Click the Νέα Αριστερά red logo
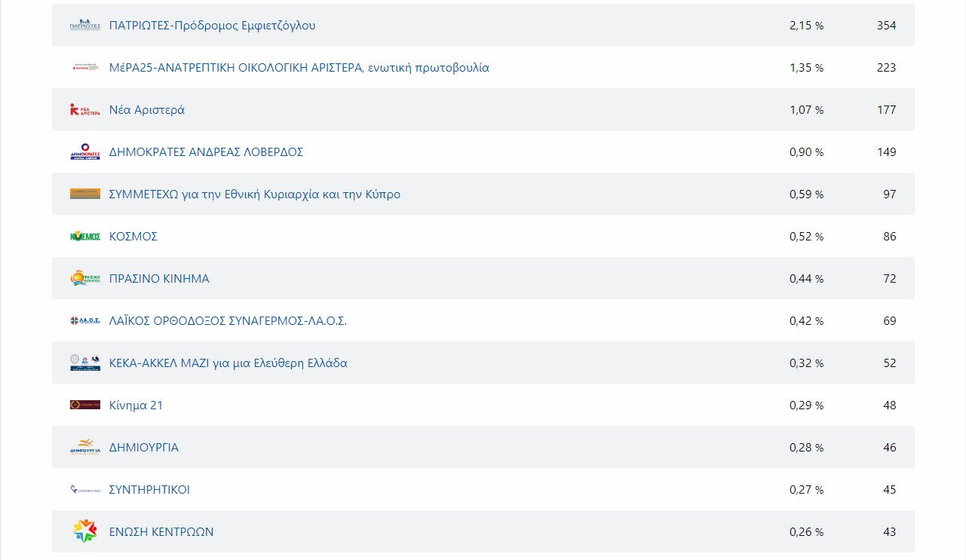 tap(84, 110)
